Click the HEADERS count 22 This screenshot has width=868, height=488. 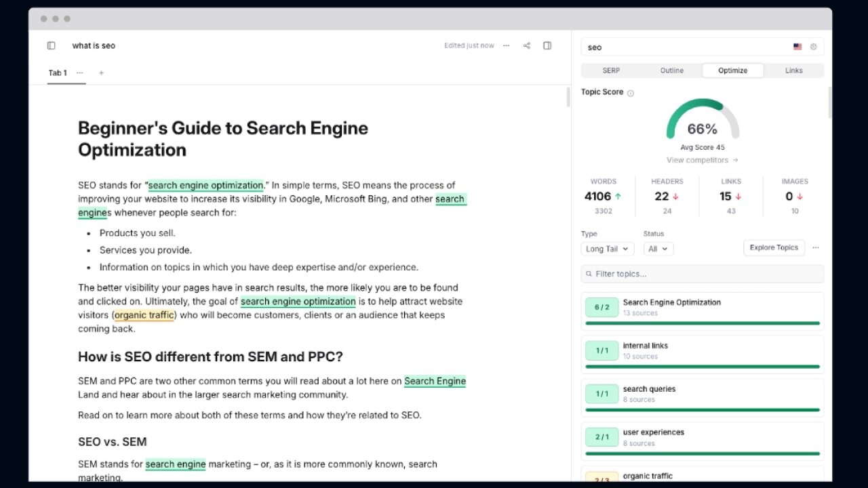coord(662,197)
